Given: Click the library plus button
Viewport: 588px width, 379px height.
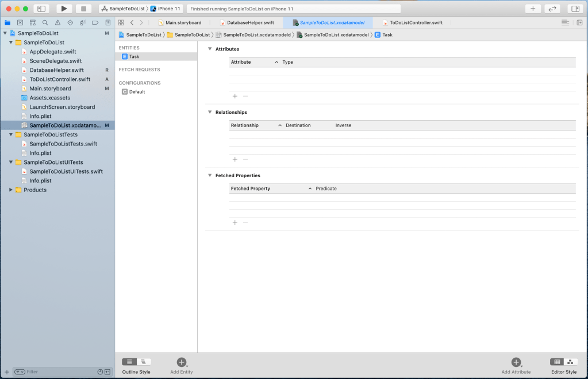Looking at the screenshot, I should (x=533, y=9).
